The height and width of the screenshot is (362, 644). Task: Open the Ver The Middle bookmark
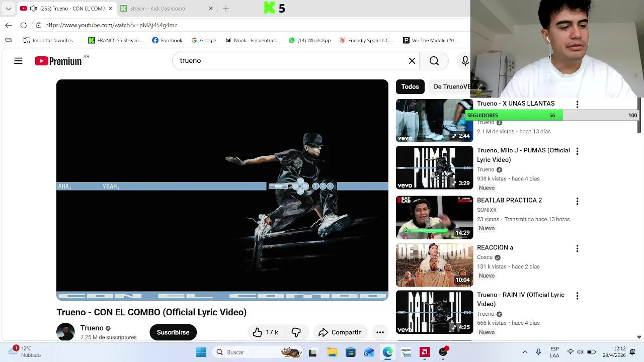click(431, 40)
